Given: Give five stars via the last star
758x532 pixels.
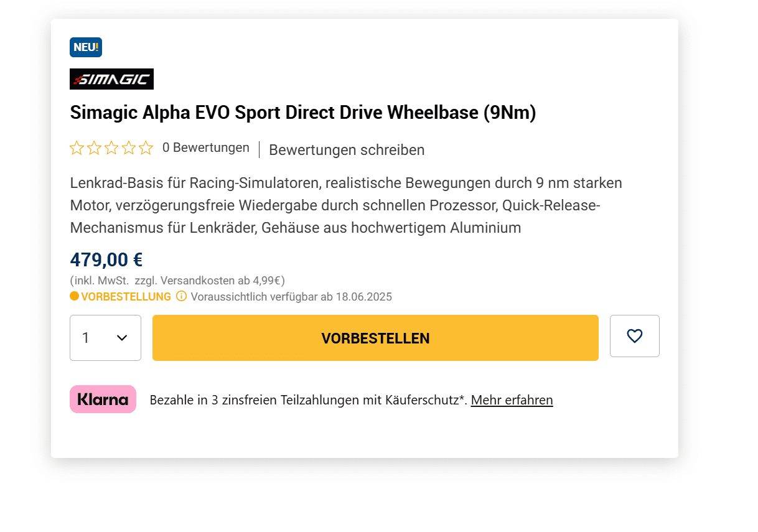Looking at the screenshot, I should click(x=146, y=148).
